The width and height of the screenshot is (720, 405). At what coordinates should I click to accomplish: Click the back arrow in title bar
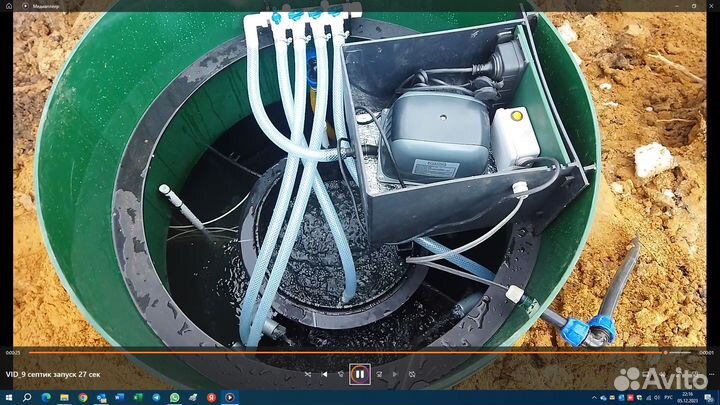coord(10,5)
